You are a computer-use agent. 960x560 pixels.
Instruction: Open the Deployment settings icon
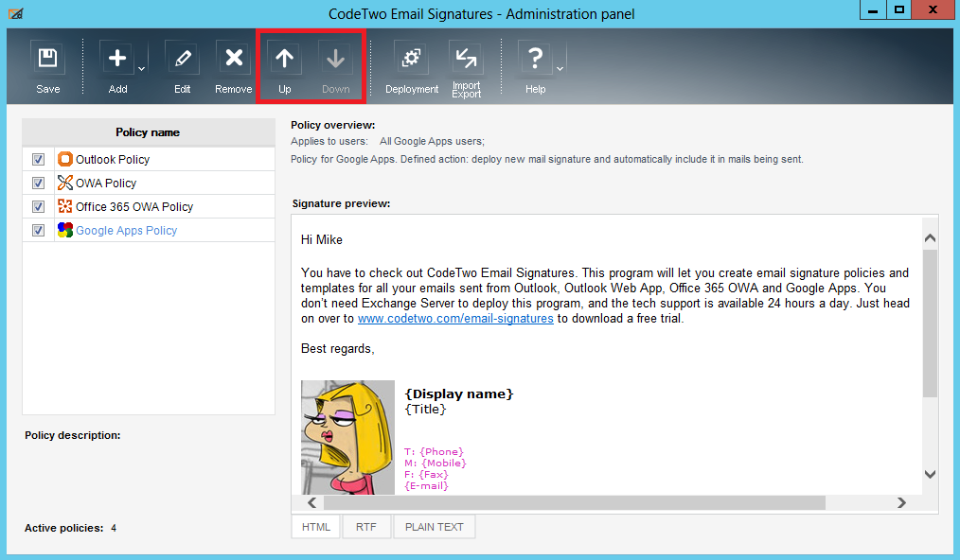pyautogui.click(x=411, y=59)
